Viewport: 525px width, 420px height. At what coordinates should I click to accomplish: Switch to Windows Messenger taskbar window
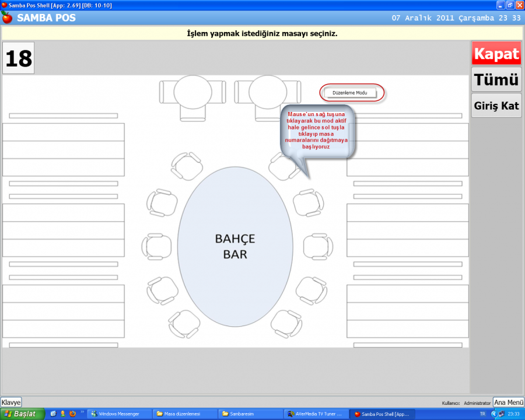click(x=120, y=414)
